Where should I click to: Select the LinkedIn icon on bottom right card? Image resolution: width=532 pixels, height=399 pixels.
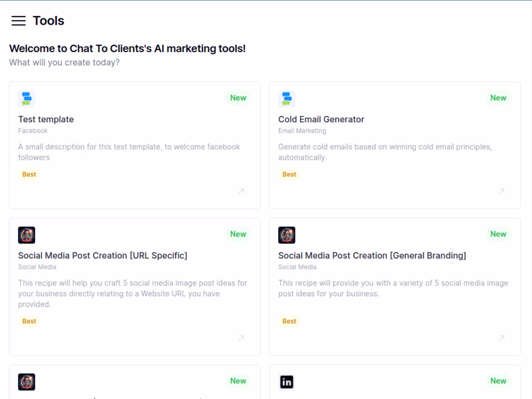tap(287, 382)
